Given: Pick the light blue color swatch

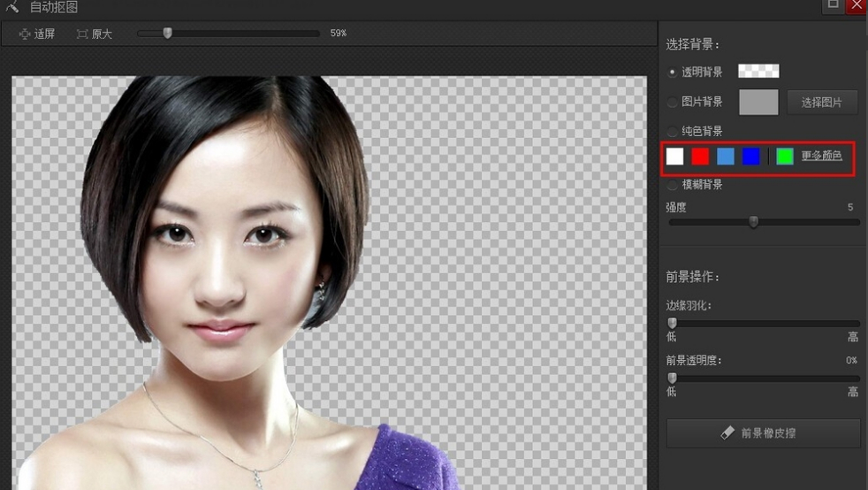Looking at the screenshot, I should pyautogui.click(x=726, y=157).
